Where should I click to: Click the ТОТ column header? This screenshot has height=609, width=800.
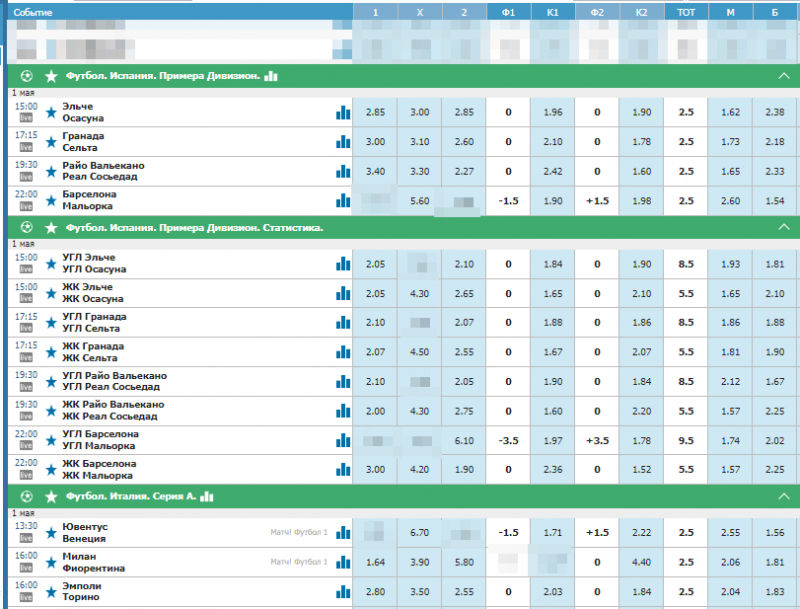pos(685,11)
